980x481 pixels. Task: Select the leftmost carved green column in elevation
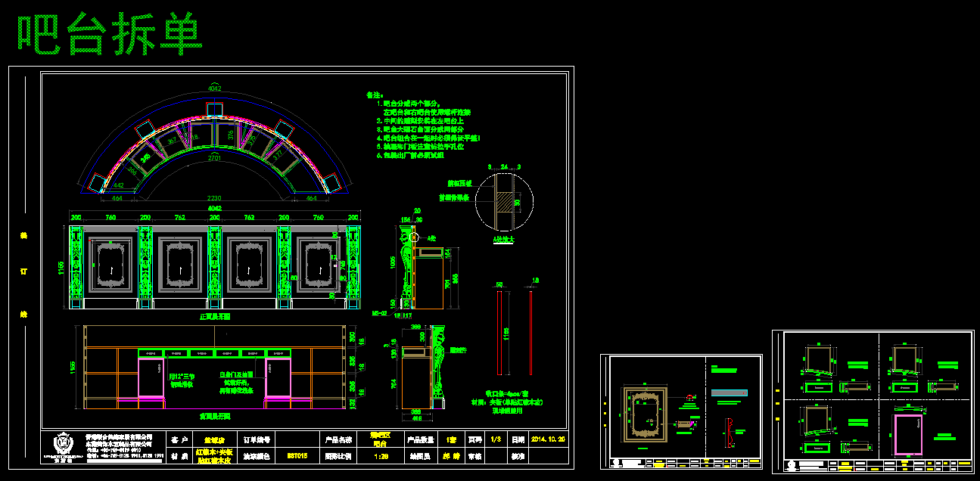pos(76,265)
